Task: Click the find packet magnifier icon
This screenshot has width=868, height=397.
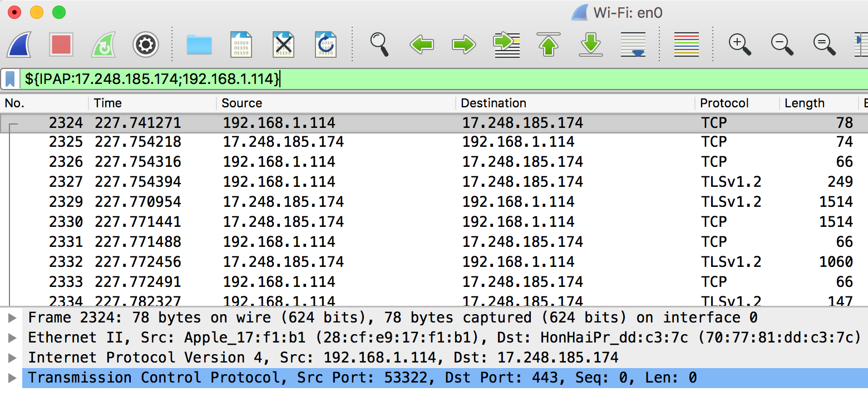Action: [x=379, y=44]
